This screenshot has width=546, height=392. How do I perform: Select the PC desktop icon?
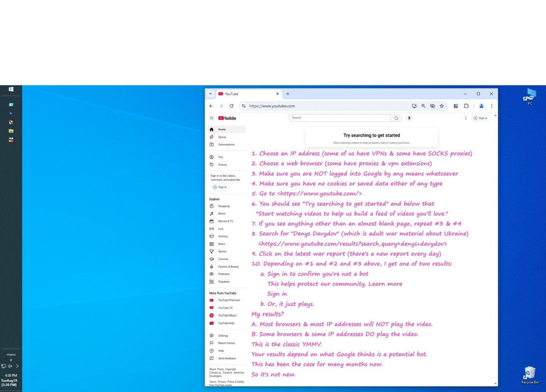(530, 97)
